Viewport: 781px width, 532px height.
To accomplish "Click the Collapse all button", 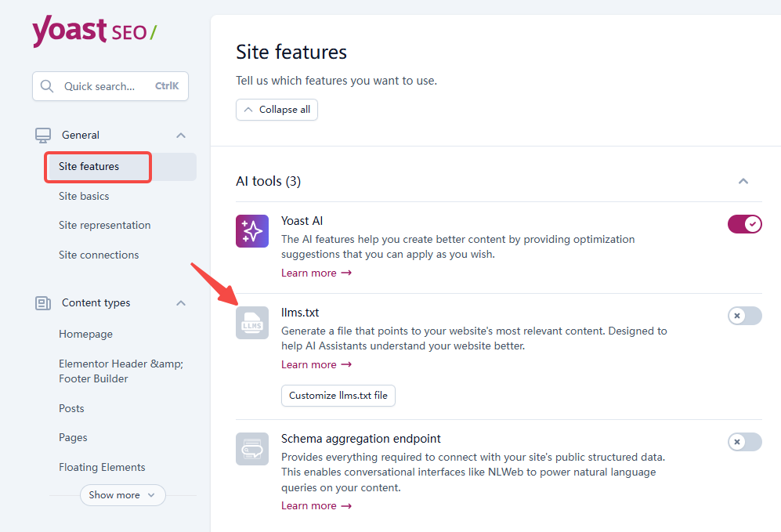I will (277, 110).
